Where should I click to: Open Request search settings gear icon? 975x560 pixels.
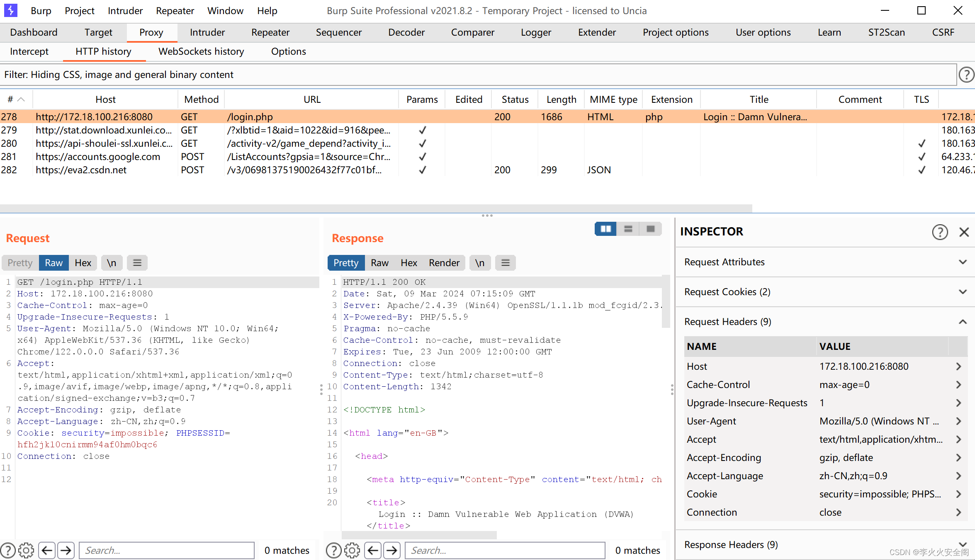click(x=26, y=550)
